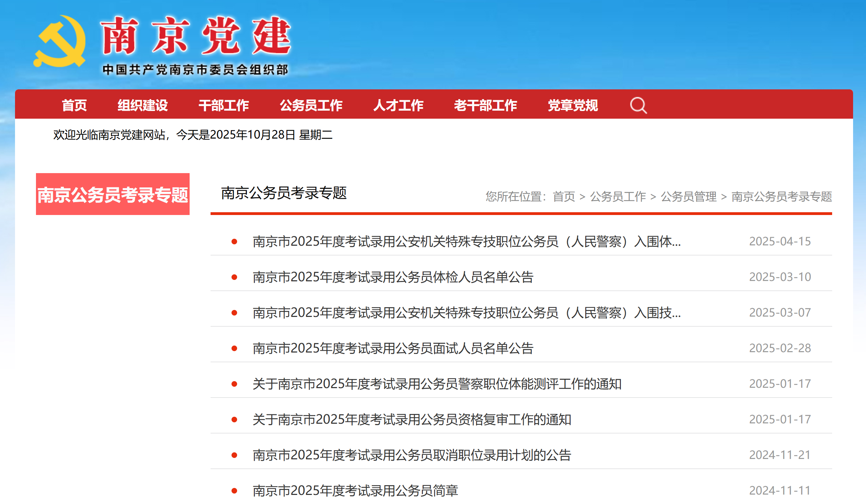866x504 pixels.
Task: Open the 首页 navigation menu item
Action: click(74, 105)
